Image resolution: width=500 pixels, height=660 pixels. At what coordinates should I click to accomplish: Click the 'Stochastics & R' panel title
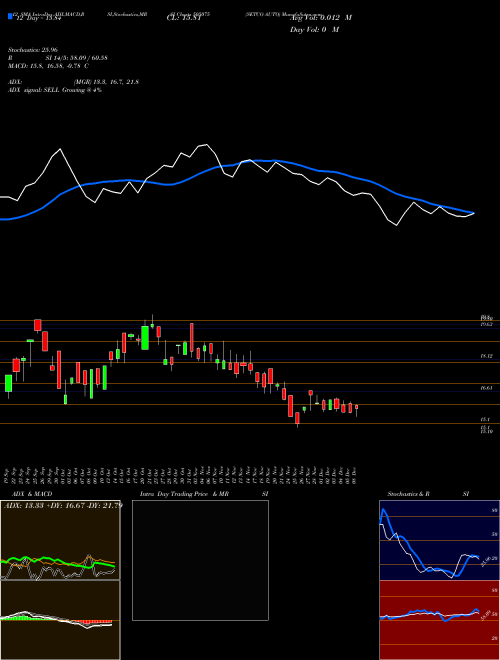(x=410, y=494)
